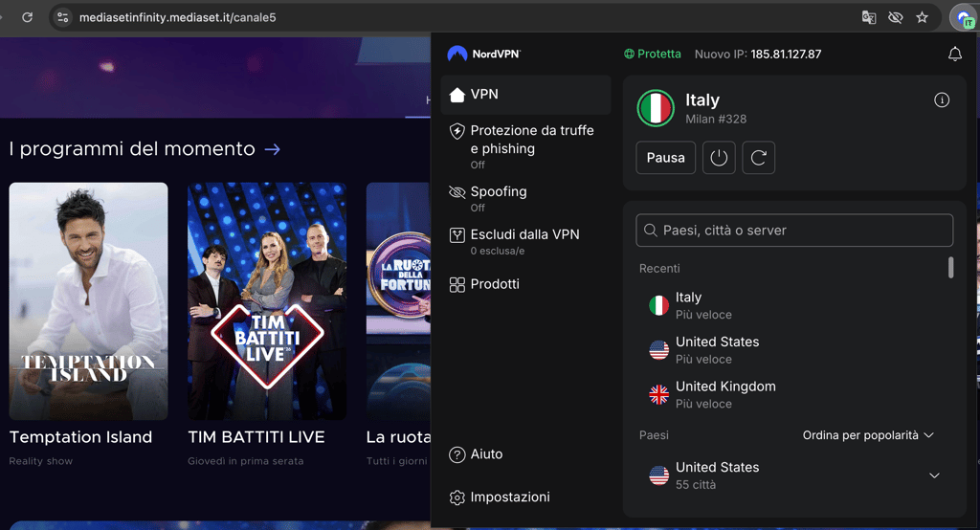
Task: Click the IP address 185.81.127.87
Action: click(x=786, y=55)
